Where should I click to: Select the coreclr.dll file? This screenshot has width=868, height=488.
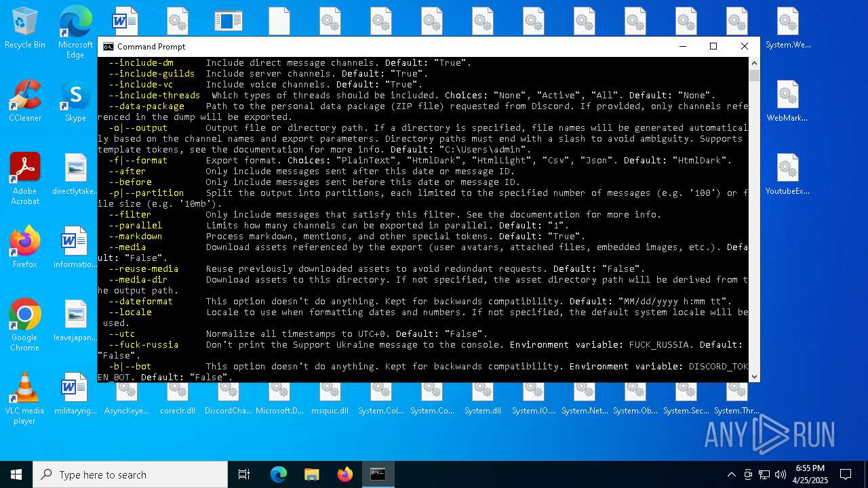pyautogui.click(x=178, y=400)
